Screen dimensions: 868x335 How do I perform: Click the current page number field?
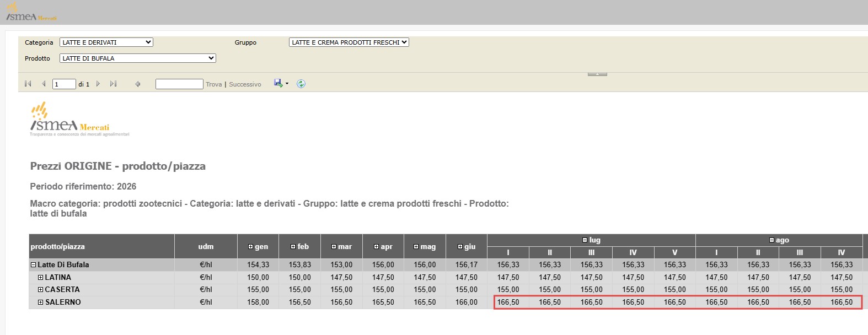click(x=64, y=84)
